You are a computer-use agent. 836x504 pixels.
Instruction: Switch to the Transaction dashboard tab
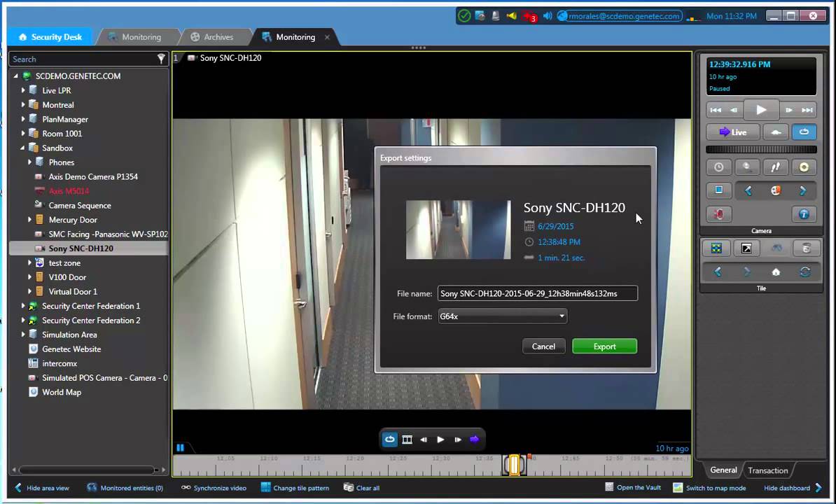768,470
